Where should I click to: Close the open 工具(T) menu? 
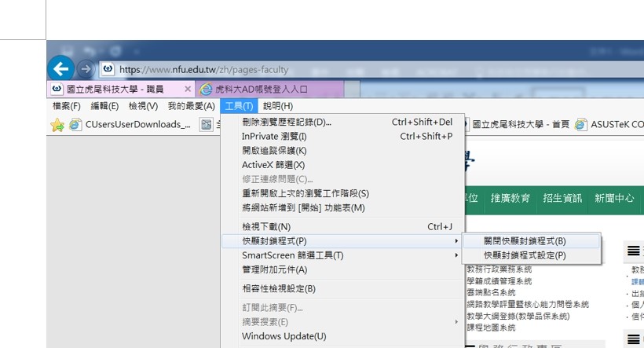click(x=239, y=106)
